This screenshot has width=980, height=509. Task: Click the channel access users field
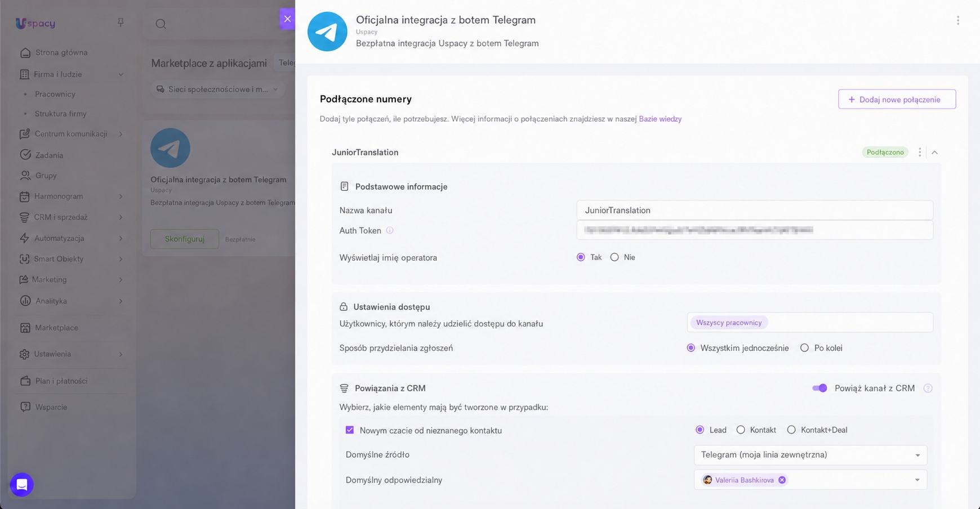[810, 323]
